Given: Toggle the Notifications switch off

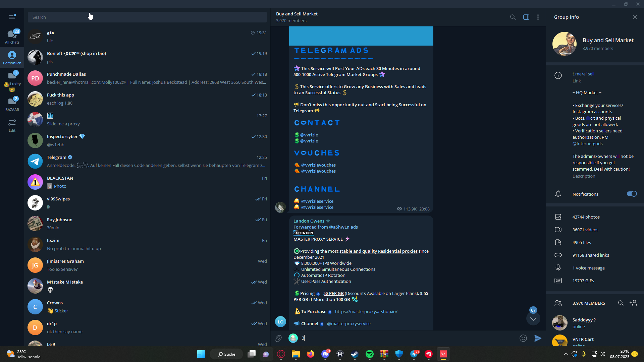Looking at the screenshot, I should [632, 194].
